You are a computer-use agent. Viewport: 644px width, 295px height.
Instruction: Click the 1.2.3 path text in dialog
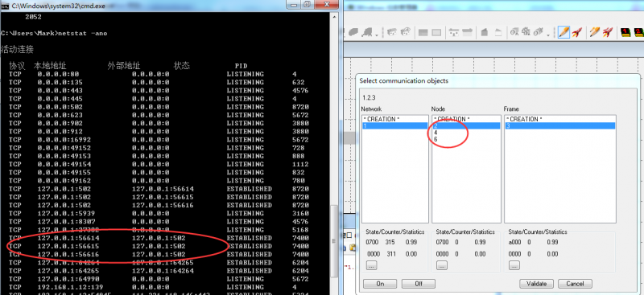tap(369, 97)
